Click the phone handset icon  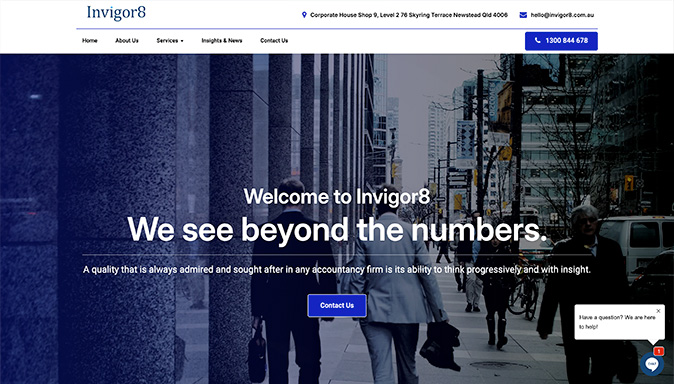[537, 40]
